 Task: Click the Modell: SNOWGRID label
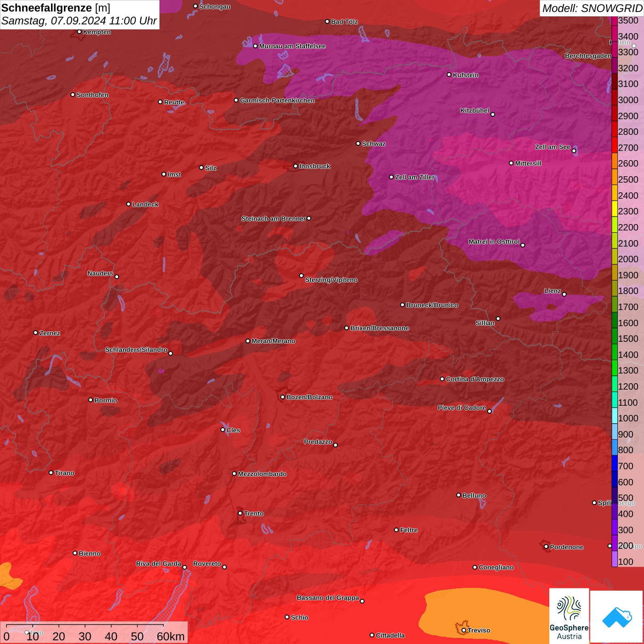(592, 8)
